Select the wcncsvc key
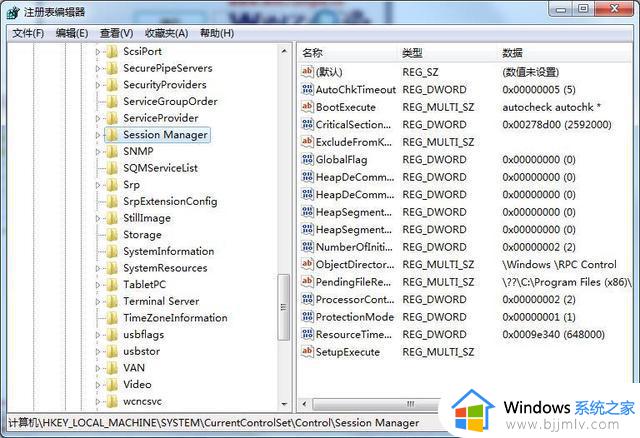 pos(142,401)
